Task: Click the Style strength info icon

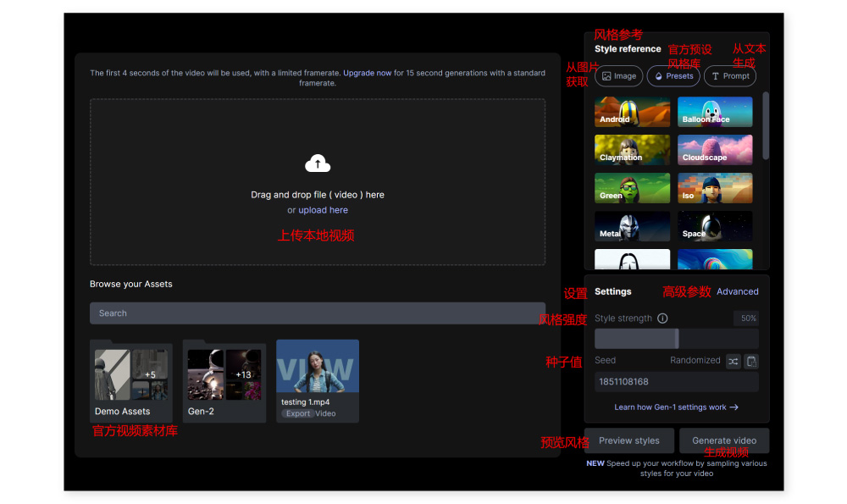Action: point(662,318)
